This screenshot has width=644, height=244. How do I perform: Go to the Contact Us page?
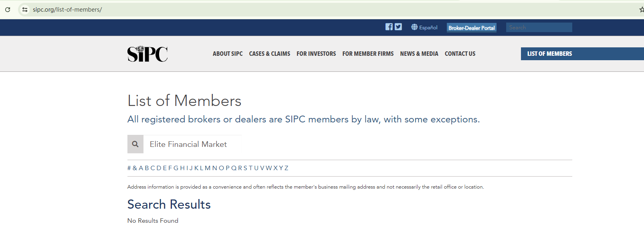tap(460, 54)
